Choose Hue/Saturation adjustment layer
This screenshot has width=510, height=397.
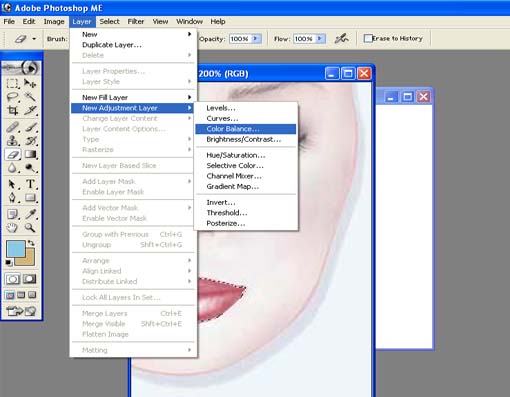coord(246,155)
